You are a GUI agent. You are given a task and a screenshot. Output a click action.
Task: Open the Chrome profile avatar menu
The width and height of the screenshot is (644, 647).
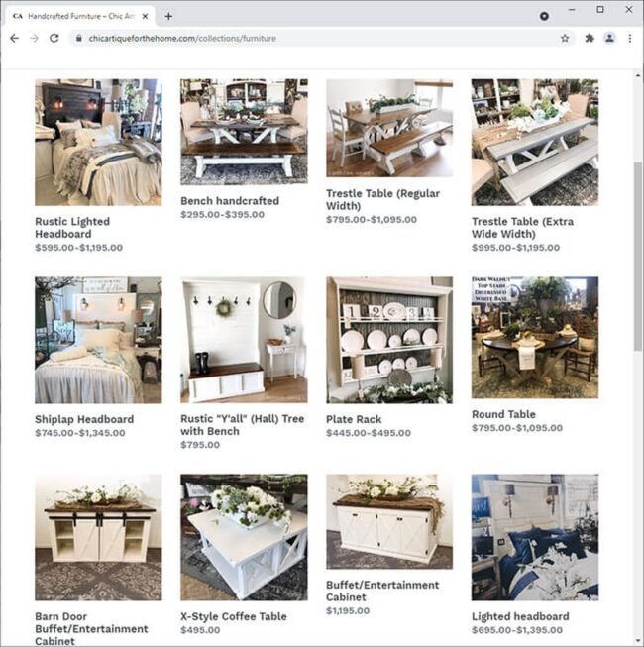pos(609,39)
